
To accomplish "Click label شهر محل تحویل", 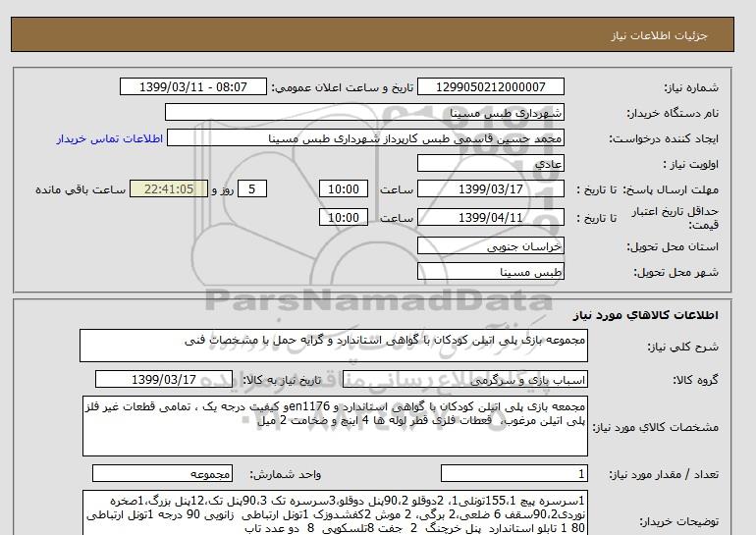I will (675, 272).
